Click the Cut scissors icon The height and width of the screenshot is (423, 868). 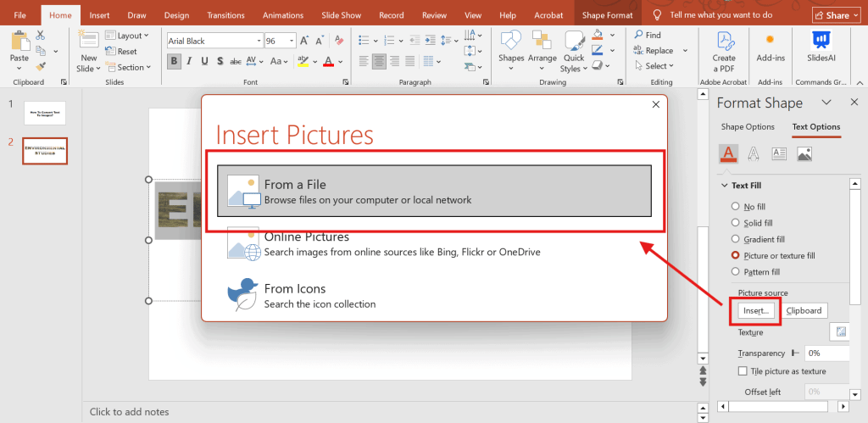(41, 36)
